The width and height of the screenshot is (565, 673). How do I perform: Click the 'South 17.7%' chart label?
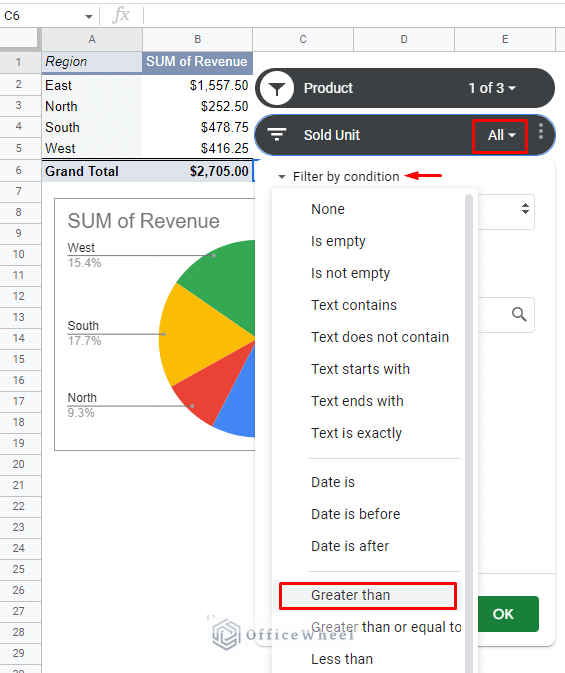[84, 333]
